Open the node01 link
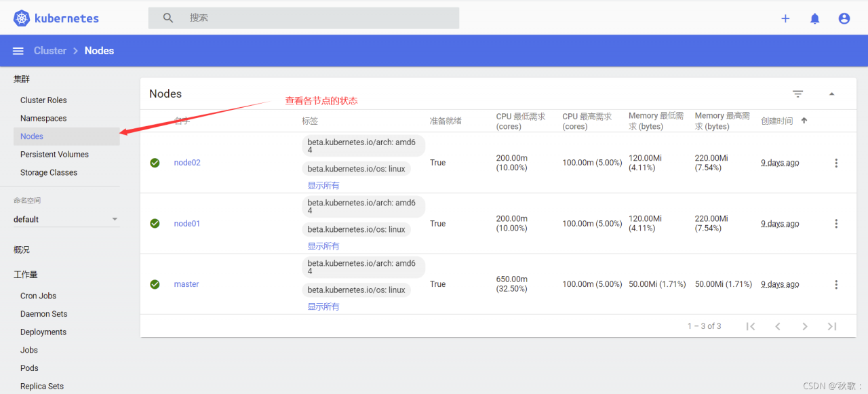 click(x=187, y=223)
